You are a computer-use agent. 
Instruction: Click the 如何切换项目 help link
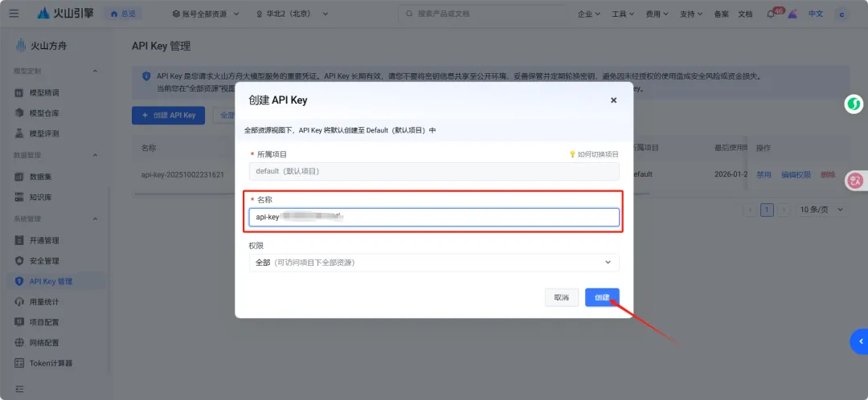coord(594,154)
